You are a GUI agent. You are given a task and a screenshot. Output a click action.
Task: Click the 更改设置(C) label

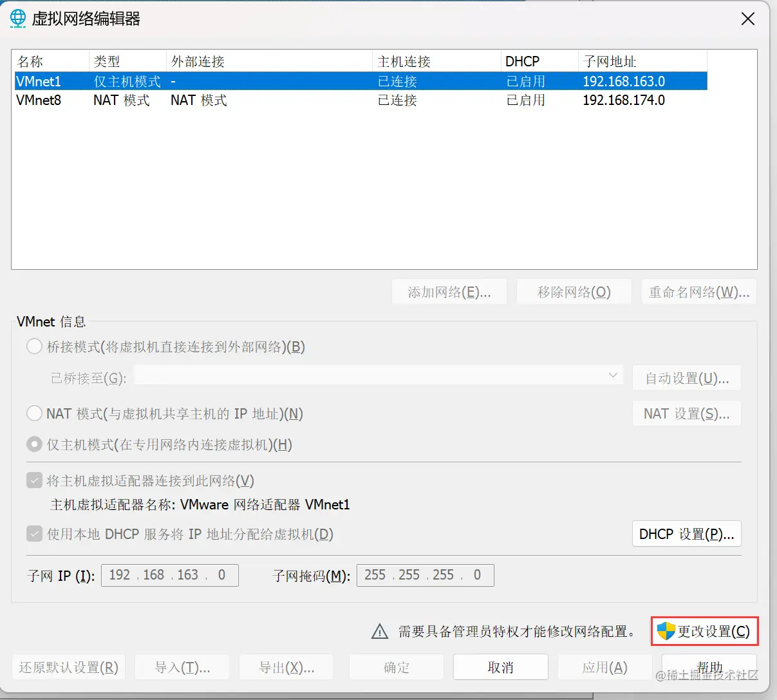click(x=714, y=631)
